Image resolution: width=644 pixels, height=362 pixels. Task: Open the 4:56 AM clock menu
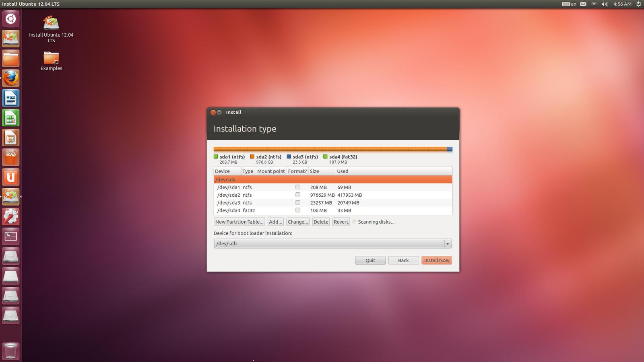click(622, 4)
